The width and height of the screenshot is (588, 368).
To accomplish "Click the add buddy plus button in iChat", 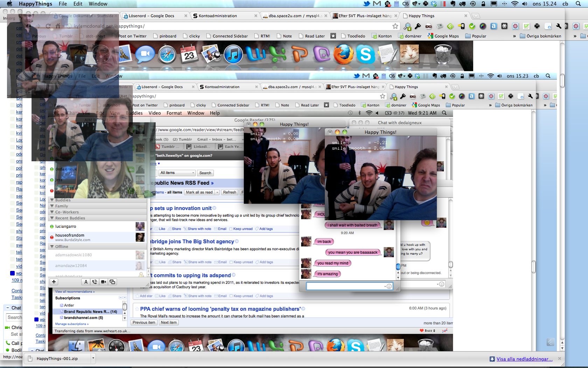I will pyautogui.click(x=54, y=282).
